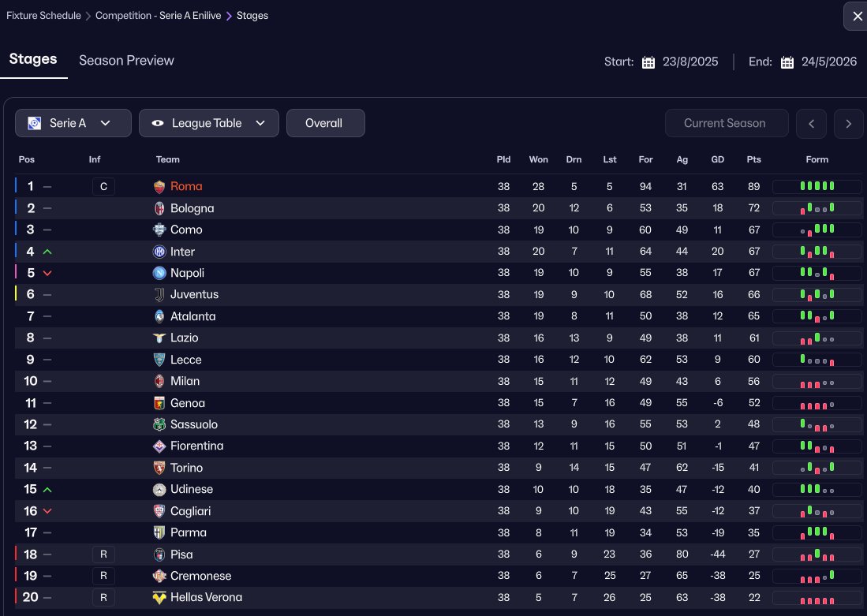The height and width of the screenshot is (616, 867).
Task: Sort table by Pts column header
Action: (x=753, y=159)
